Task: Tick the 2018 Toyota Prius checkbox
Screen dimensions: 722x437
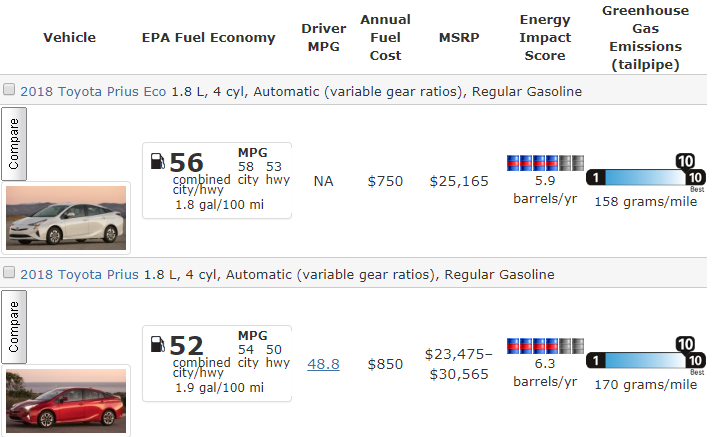Action: tap(9, 273)
